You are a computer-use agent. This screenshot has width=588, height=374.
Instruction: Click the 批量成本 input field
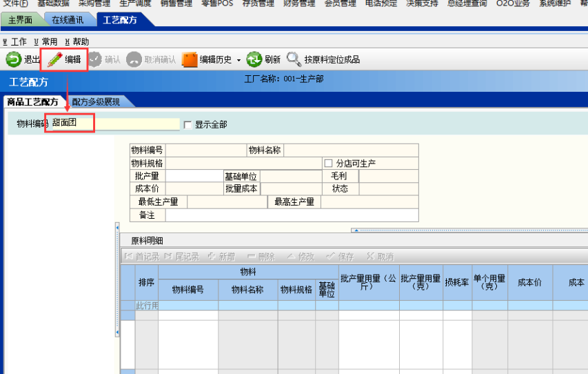(291, 189)
